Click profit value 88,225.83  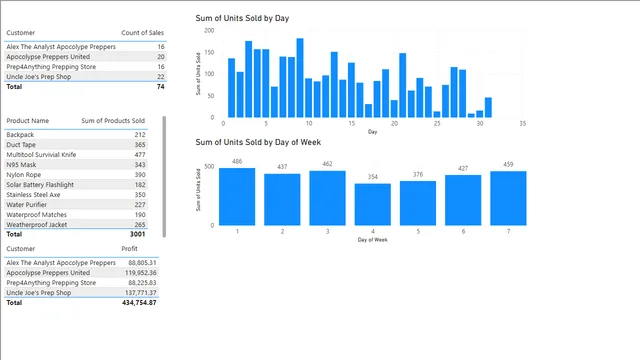point(142,283)
